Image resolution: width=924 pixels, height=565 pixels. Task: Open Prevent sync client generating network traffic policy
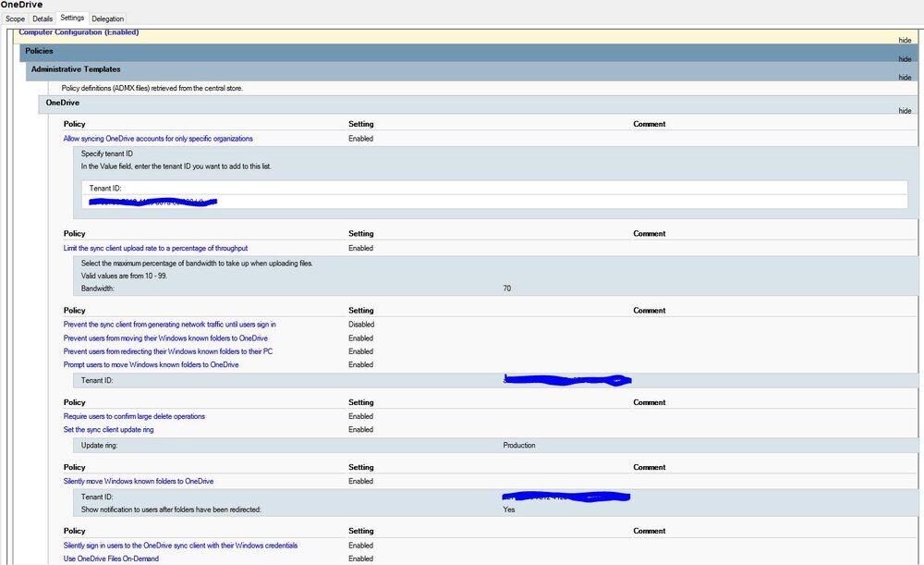click(x=170, y=325)
